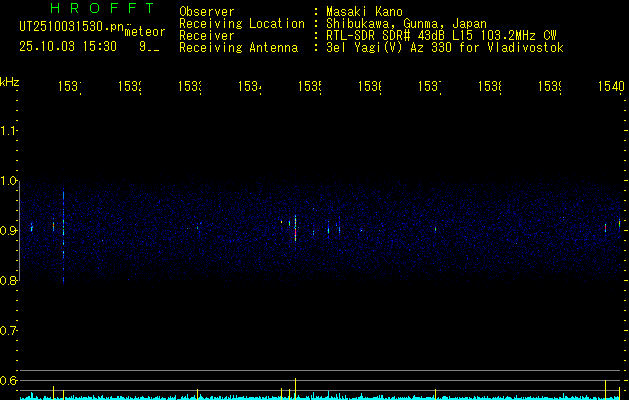Viewport: 629px width, 400px height.
Task: Click the 1.0 frequency axis label
Action: [x=8, y=181]
